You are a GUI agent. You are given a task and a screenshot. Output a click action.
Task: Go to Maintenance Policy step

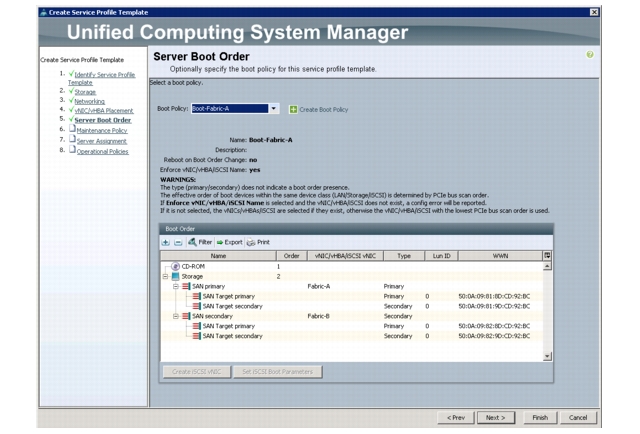[102, 131]
